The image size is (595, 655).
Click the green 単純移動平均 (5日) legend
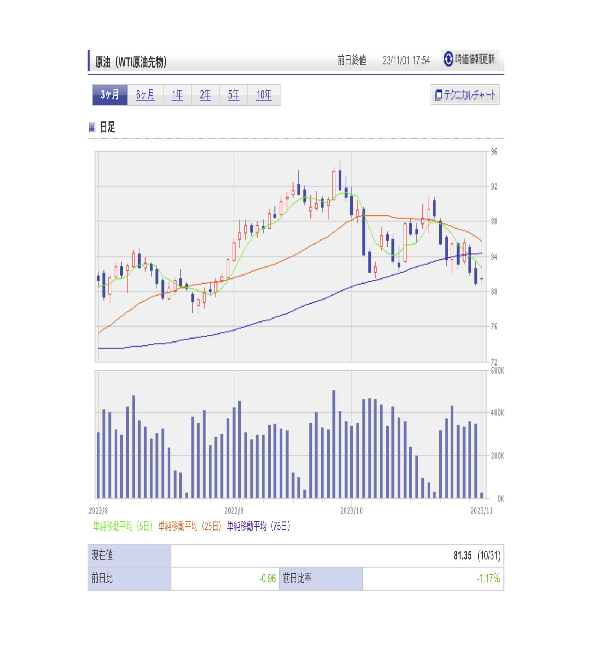(x=123, y=526)
